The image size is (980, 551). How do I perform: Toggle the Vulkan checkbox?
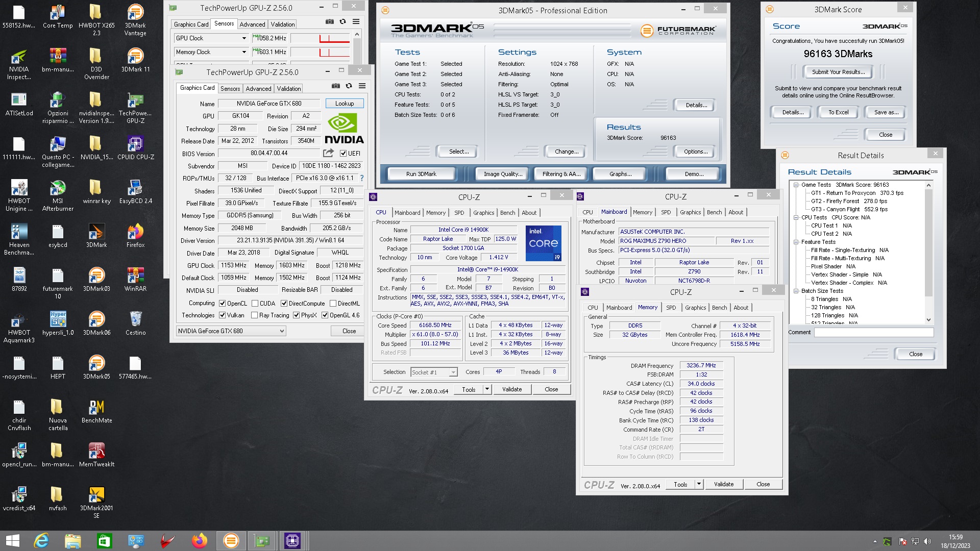click(222, 315)
